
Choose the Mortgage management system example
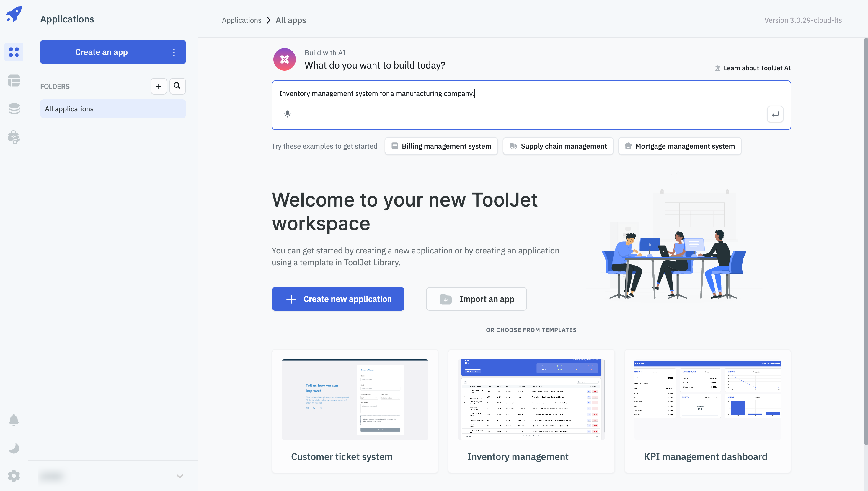tap(680, 146)
